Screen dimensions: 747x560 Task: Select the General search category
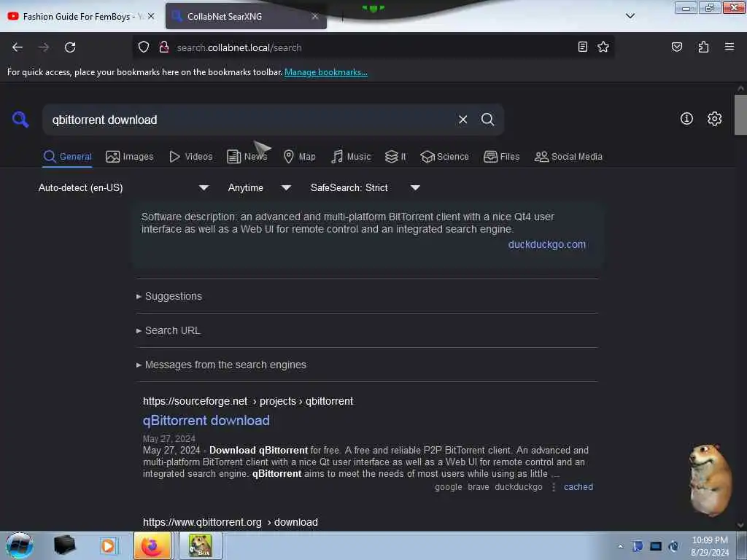point(67,157)
